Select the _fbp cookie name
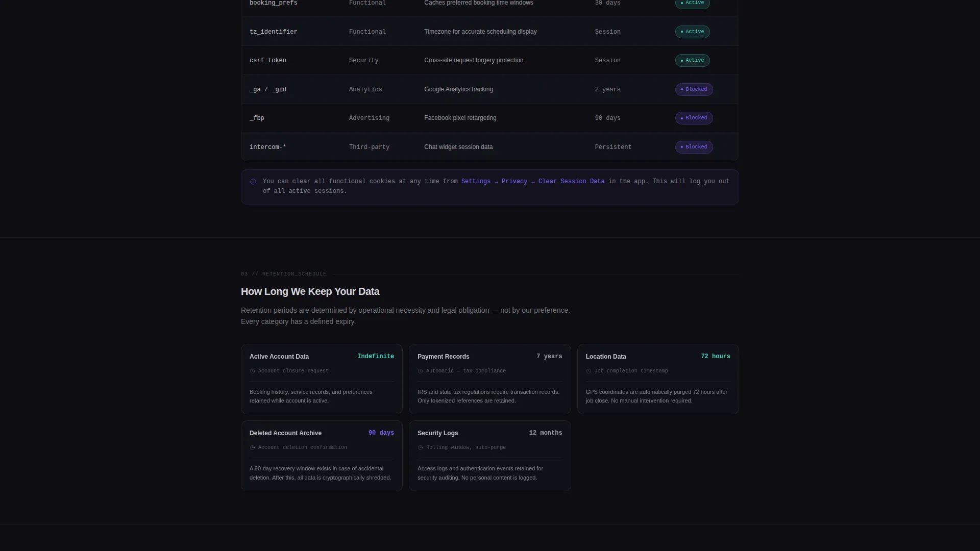 257,118
